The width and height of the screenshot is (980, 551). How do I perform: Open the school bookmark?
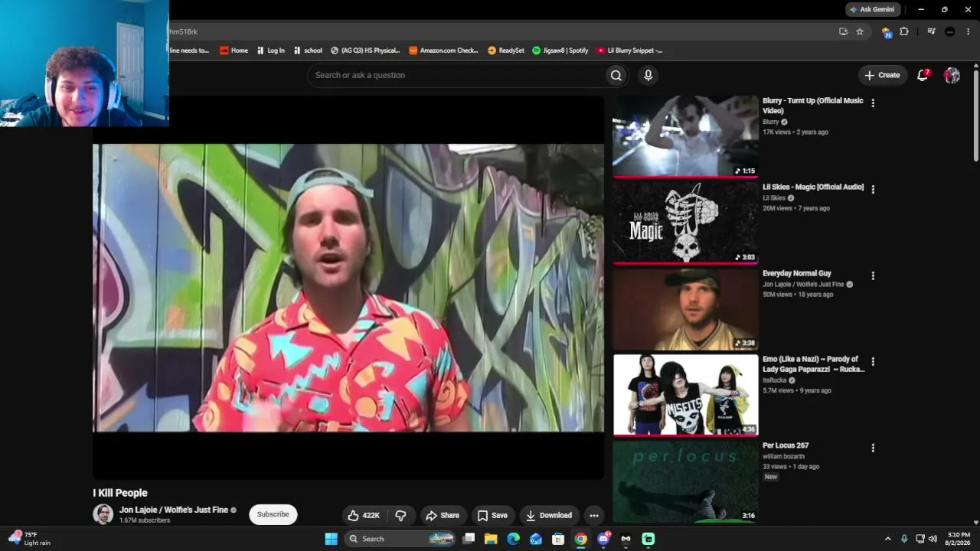pyautogui.click(x=308, y=51)
